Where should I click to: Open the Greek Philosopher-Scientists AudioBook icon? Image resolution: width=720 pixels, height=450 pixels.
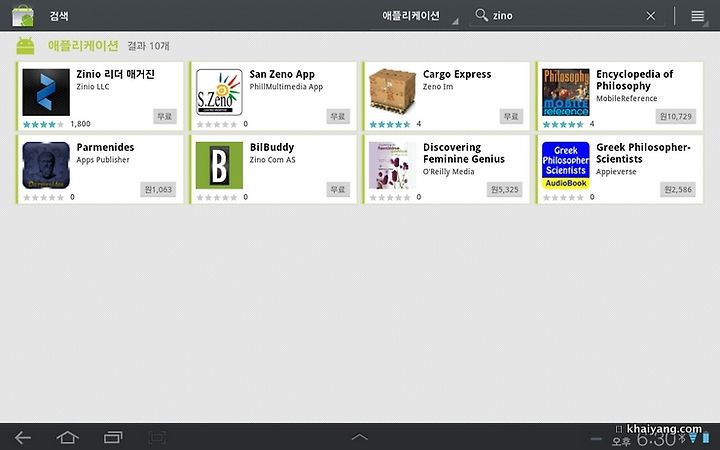[566, 165]
